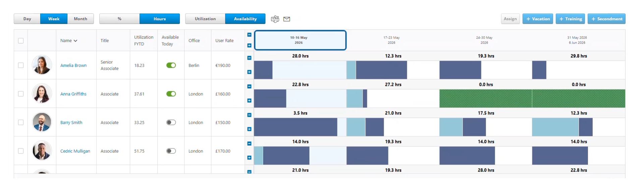The image size is (644, 188).
Task: Add a Training entry
Action: pyautogui.click(x=570, y=19)
